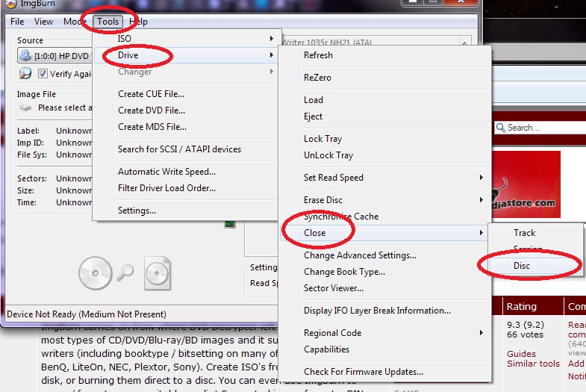Click the mediastore.com banner ad
The image size is (586, 392).
(x=526, y=184)
